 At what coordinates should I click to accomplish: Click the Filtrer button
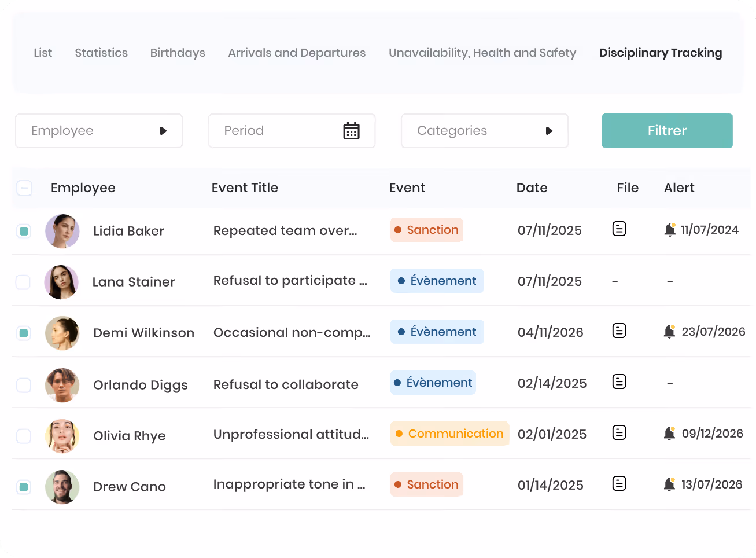667,131
